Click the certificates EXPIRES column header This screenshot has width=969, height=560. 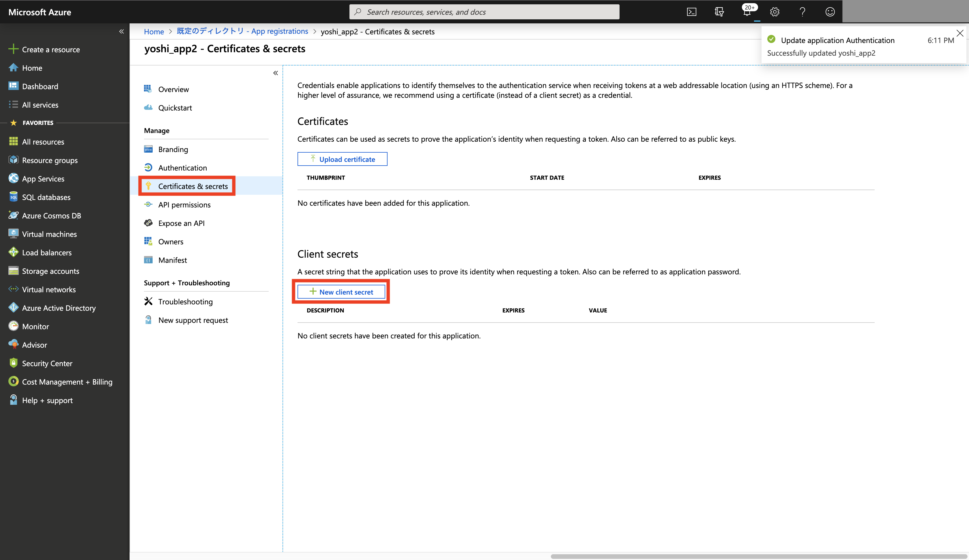710,177
